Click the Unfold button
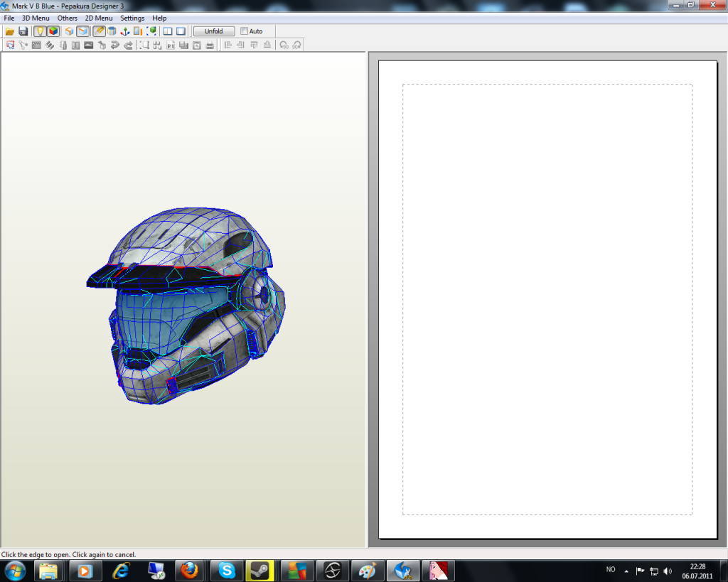This screenshot has height=582, width=728. 213,31
